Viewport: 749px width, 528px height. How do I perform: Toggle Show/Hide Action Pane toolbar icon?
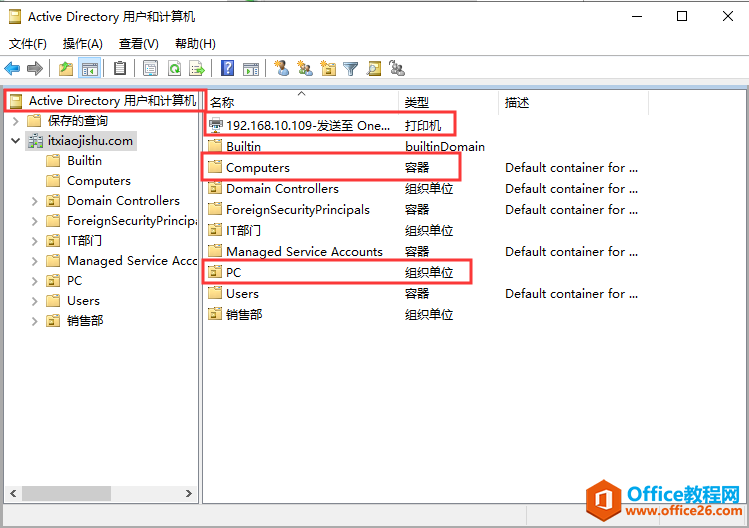[x=251, y=68]
